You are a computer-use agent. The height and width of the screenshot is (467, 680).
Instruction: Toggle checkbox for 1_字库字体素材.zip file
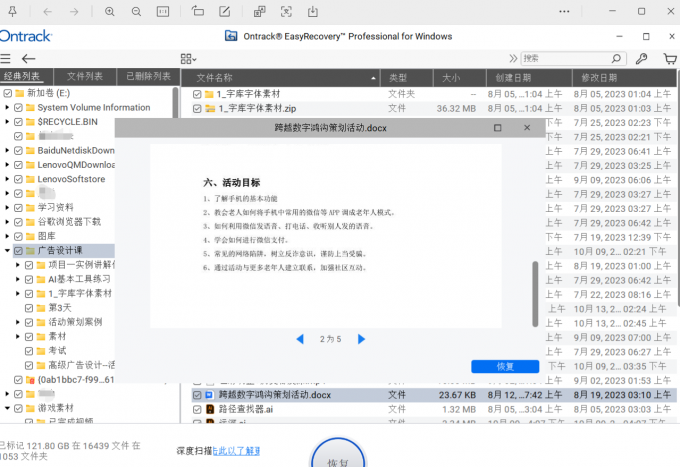click(x=197, y=108)
